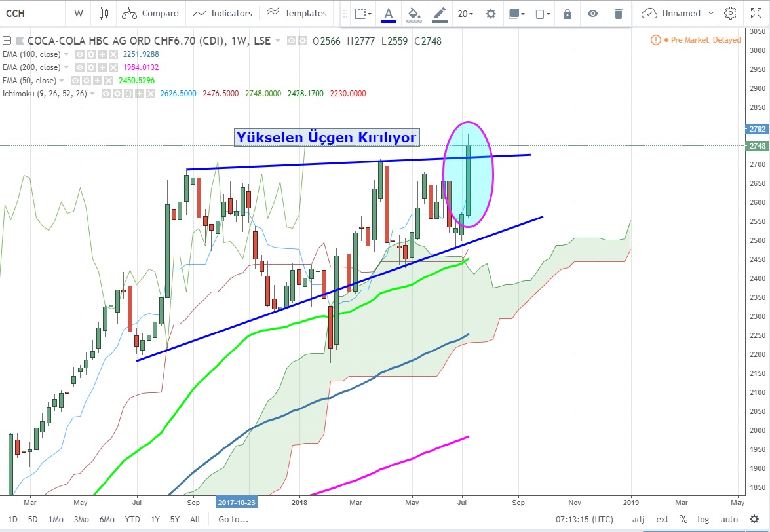Remove the EMA (200, close) indicator
770x532 pixels.
pyautogui.click(x=113, y=67)
